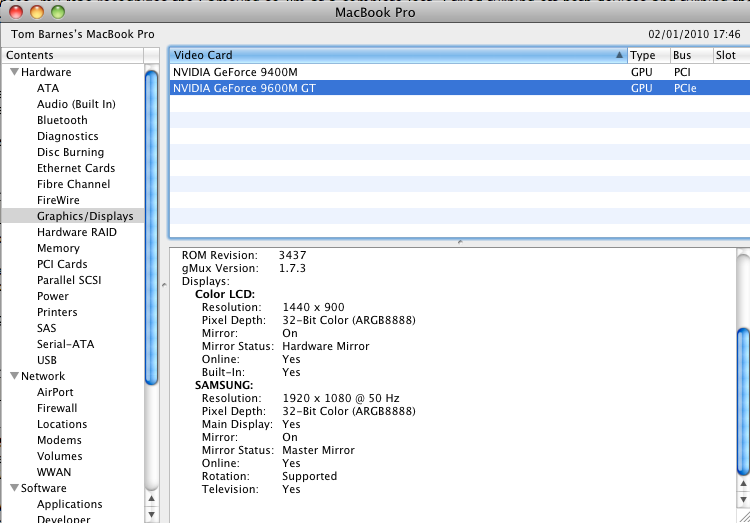
Task: Click Rotation Supported value
Action: click(x=309, y=476)
